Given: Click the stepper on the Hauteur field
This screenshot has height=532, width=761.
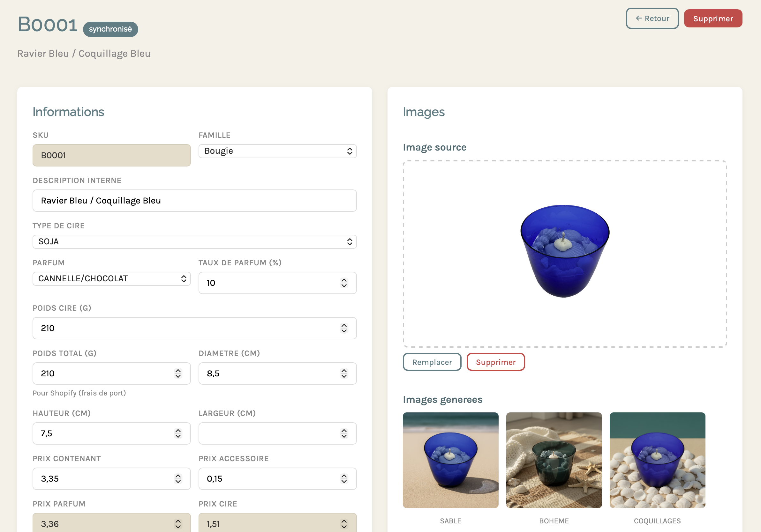Looking at the screenshot, I should (x=178, y=433).
